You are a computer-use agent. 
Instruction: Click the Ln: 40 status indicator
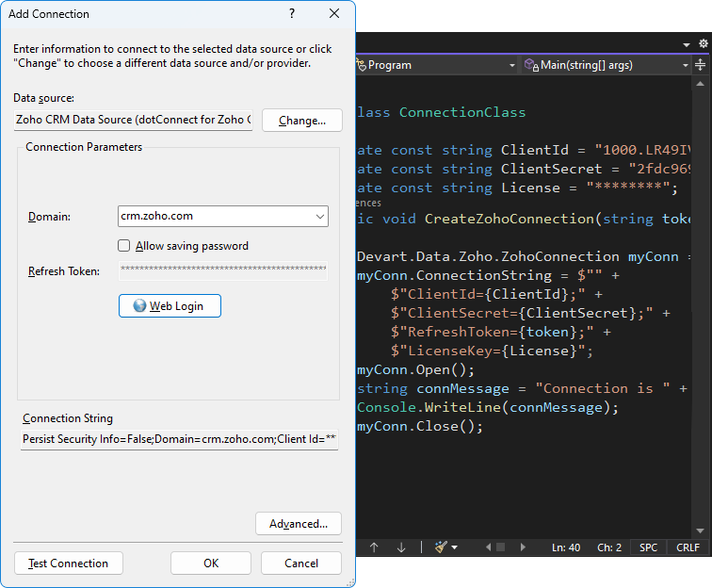click(x=566, y=547)
